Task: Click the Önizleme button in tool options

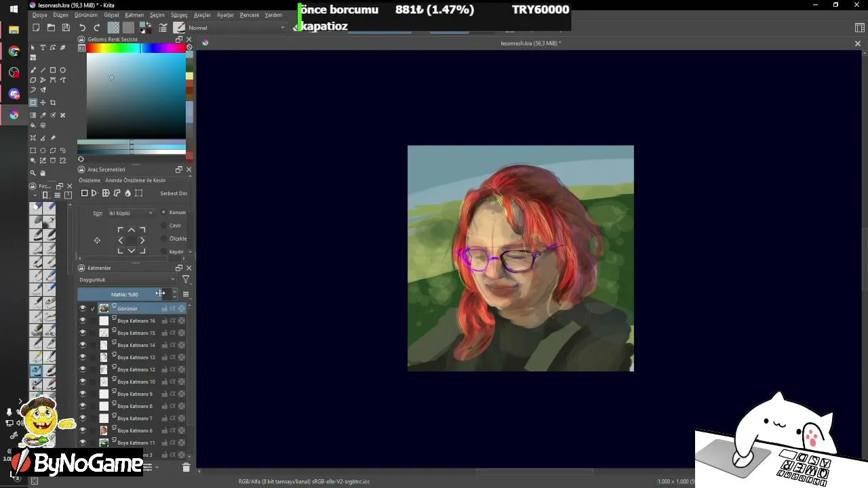Action: pyautogui.click(x=90, y=180)
